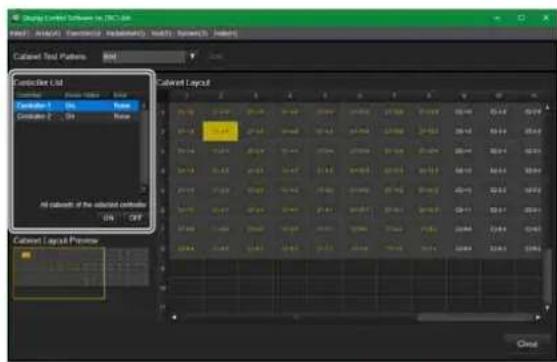The height and width of the screenshot is (362, 557).
Task: Click the Cabinet Test Pattern dropdown arrow
Action: pyautogui.click(x=192, y=56)
